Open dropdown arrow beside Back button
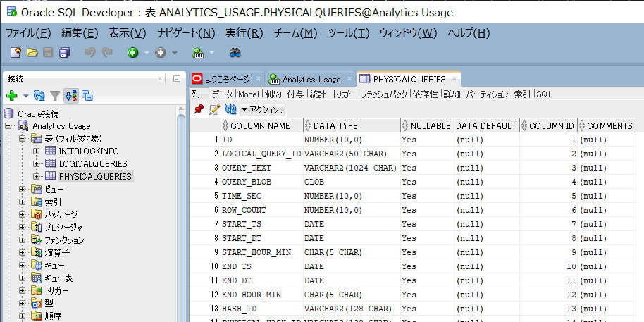 (x=147, y=53)
